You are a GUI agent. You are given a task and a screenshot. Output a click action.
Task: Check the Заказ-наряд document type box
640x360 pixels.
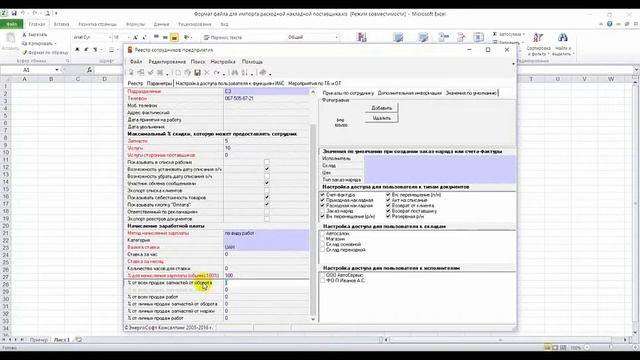click(x=322, y=211)
